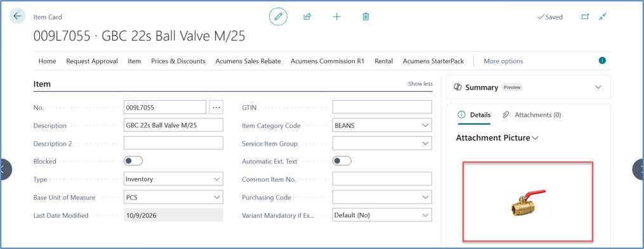This screenshot has height=249, width=644.
Task: Expand the Attachment Picture menu chevron
Action: [x=535, y=138]
